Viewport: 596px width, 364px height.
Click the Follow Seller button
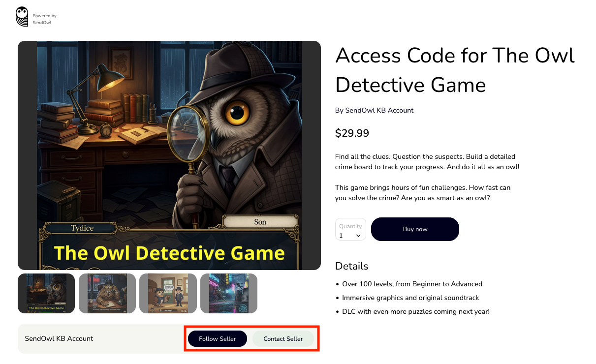tap(218, 338)
